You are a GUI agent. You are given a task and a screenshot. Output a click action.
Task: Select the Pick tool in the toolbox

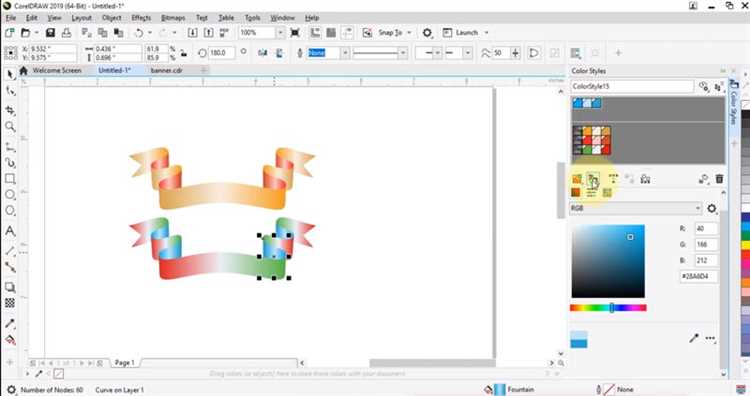point(10,74)
